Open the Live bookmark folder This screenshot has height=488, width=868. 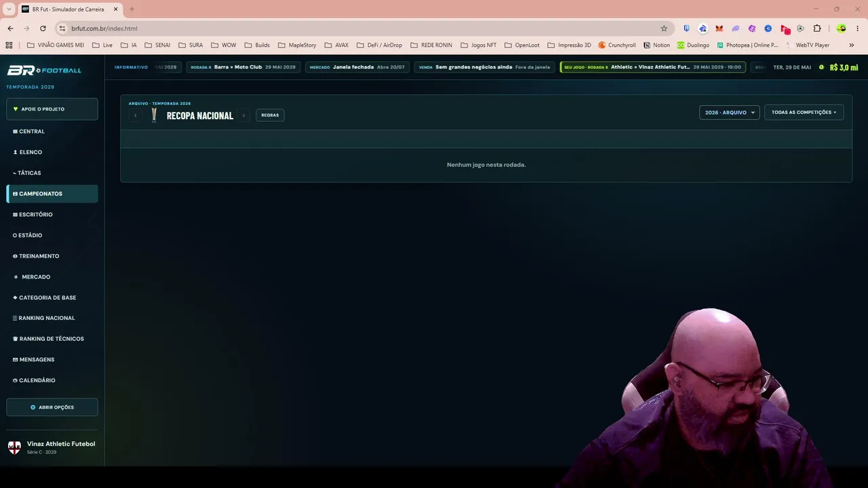click(102, 45)
